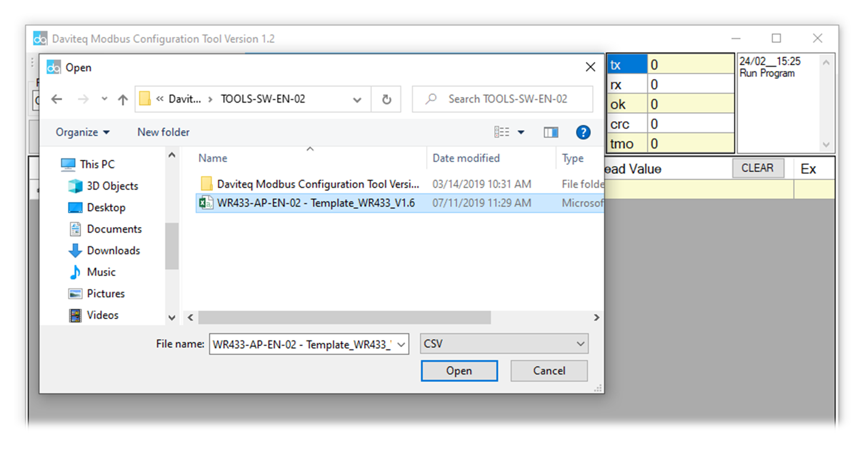
Task: Go up one folder level
Action: [x=122, y=99]
